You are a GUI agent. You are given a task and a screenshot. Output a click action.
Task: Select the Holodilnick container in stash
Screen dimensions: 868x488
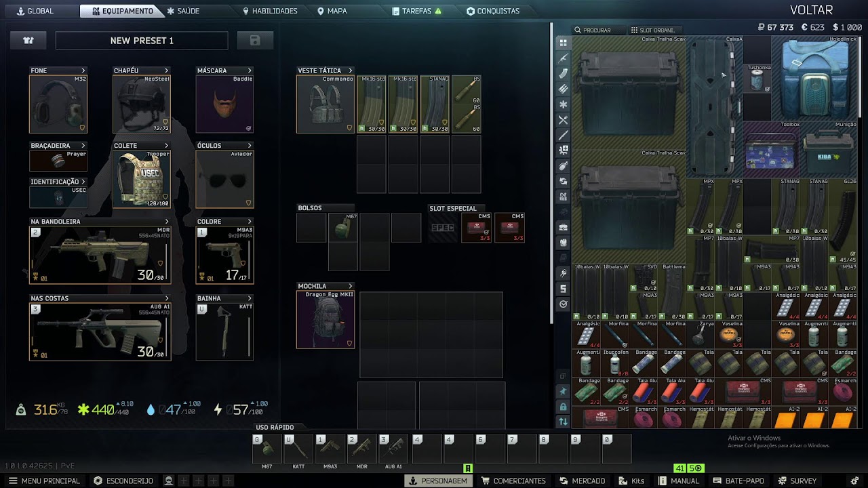pos(814,79)
